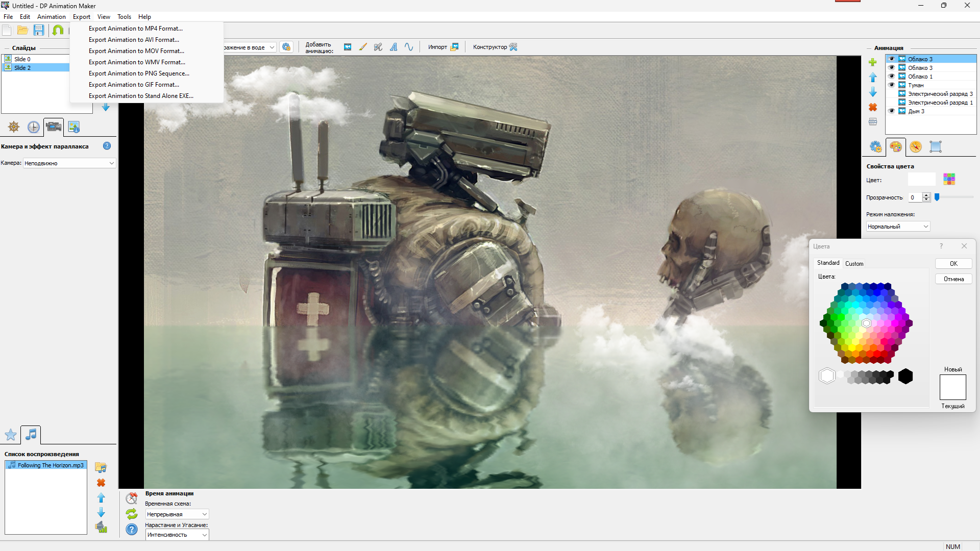
Task: Add a text animation with the A icon
Action: click(394, 47)
